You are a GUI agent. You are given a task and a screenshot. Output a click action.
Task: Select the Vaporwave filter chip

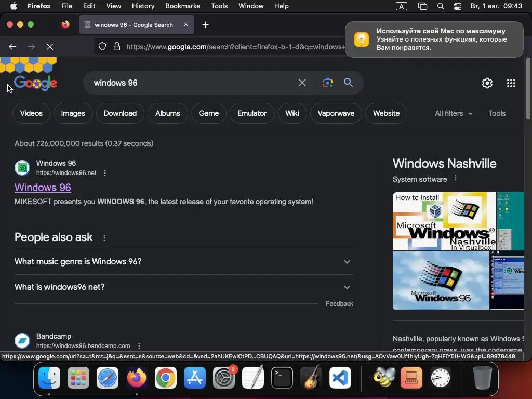click(x=336, y=113)
